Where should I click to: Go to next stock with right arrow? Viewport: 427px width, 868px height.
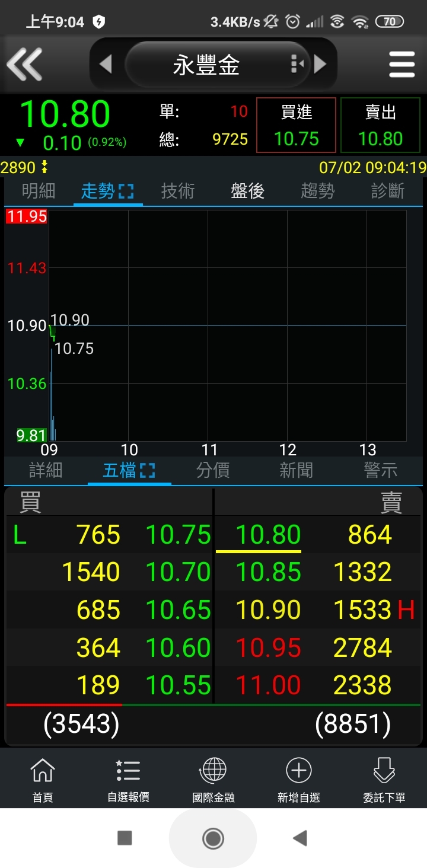click(x=320, y=64)
